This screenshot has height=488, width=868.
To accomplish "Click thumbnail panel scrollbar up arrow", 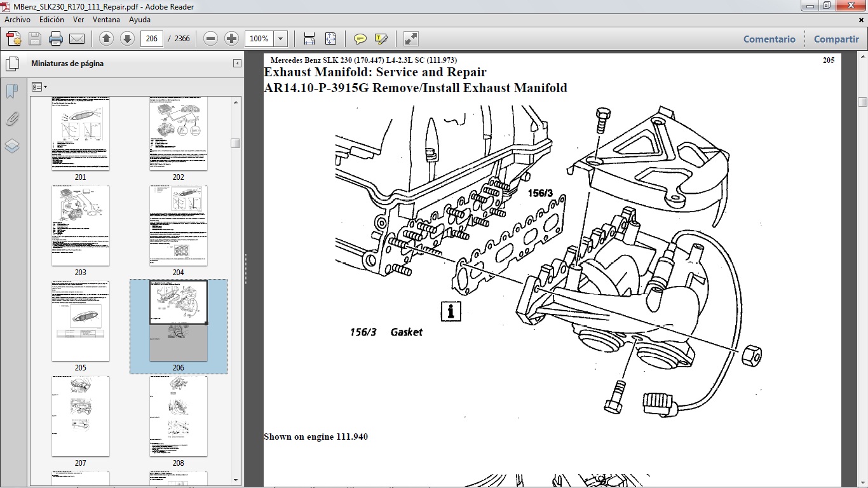I will (x=236, y=101).
